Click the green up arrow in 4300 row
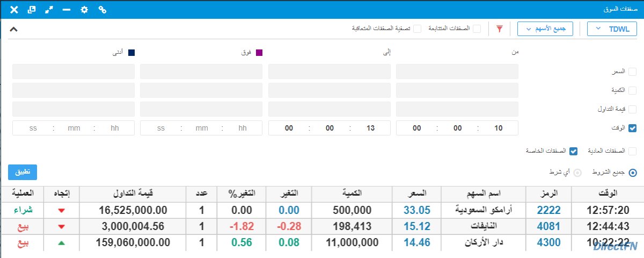Image resolution: width=644 pixels, height=258 pixels. click(61, 243)
